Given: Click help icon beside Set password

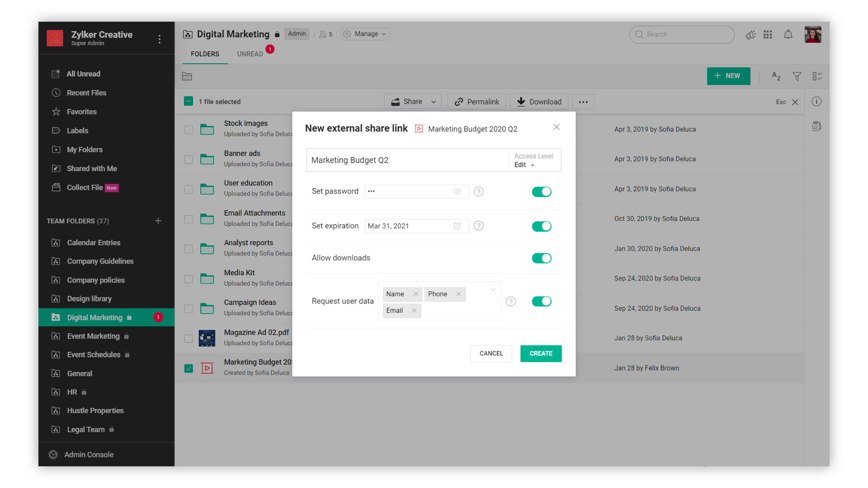Looking at the screenshot, I should [478, 192].
